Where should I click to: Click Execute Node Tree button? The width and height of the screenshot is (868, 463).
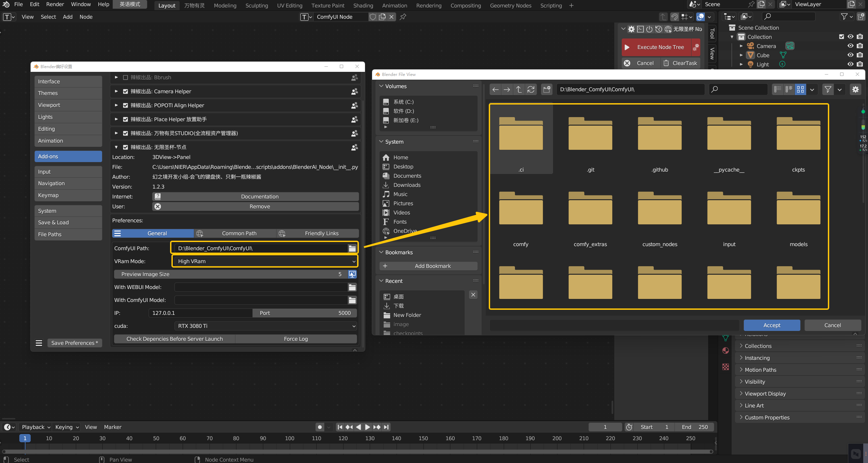tap(656, 47)
